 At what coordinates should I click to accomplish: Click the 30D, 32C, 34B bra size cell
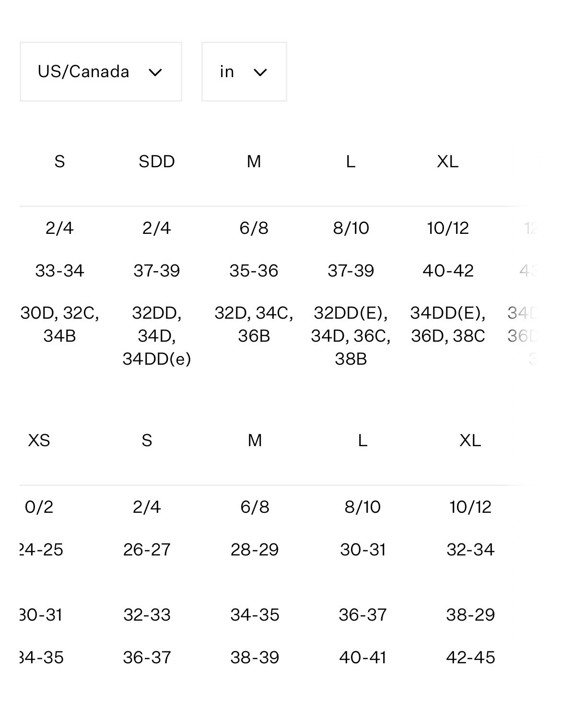(x=59, y=324)
